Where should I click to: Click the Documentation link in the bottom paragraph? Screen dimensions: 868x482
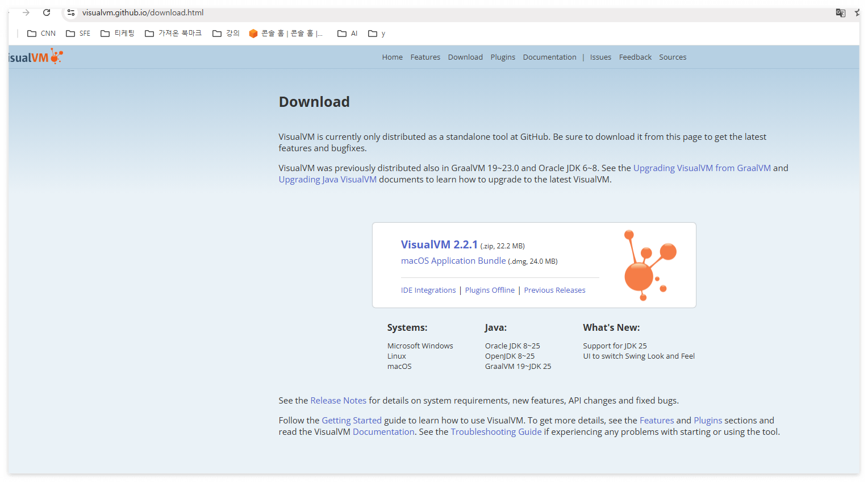[x=383, y=432]
